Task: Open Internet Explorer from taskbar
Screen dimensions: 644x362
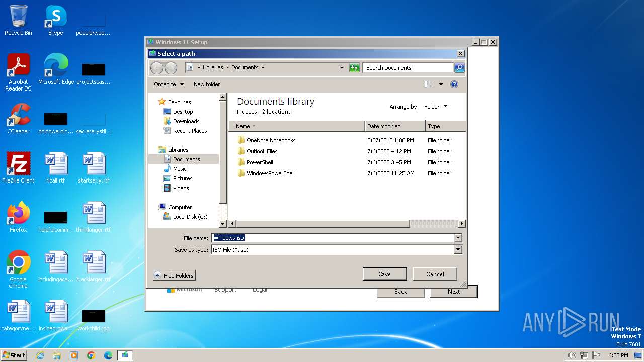Action: pos(40,355)
